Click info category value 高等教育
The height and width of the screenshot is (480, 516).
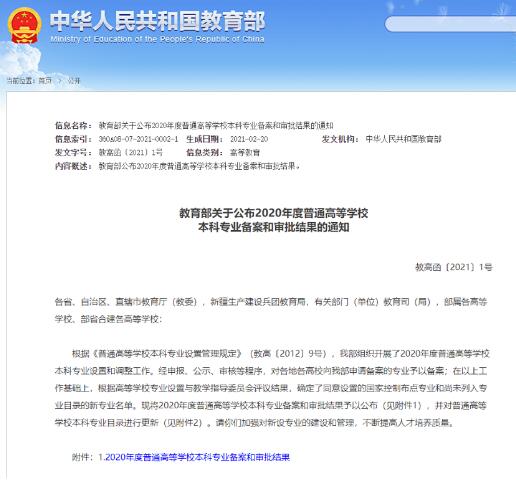(x=245, y=152)
